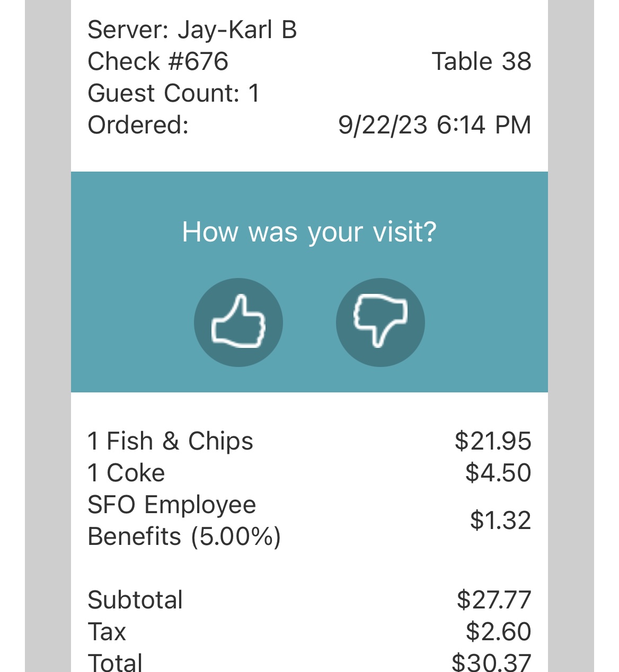Select the Subtotal label
Screen dimensions: 619x672
click(x=135, y=600)
